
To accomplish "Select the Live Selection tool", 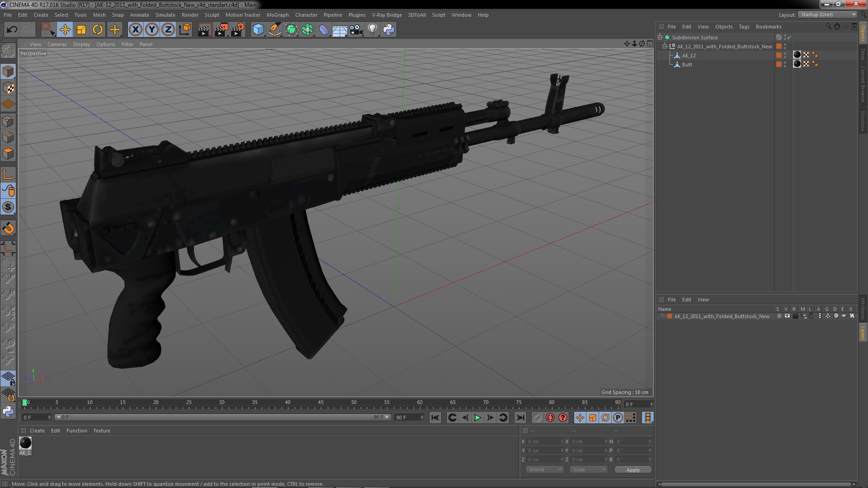I will (x=48, y=30).
